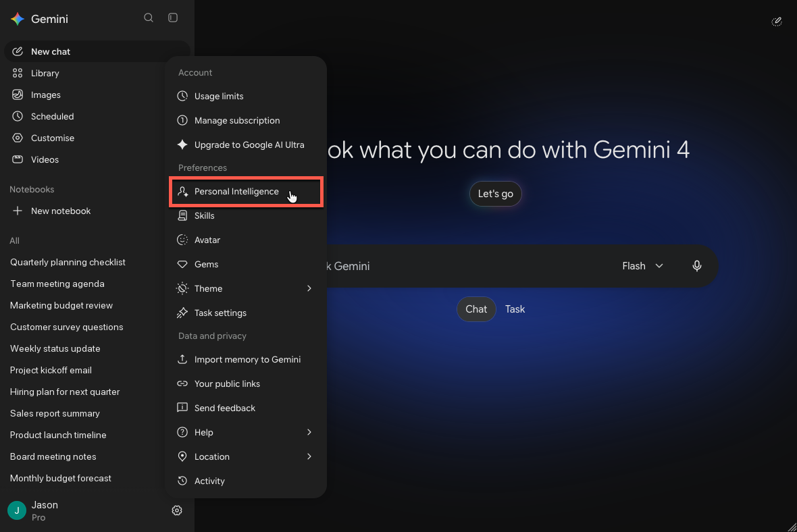Click the microphone icon in prompt box

coord(697,266)
